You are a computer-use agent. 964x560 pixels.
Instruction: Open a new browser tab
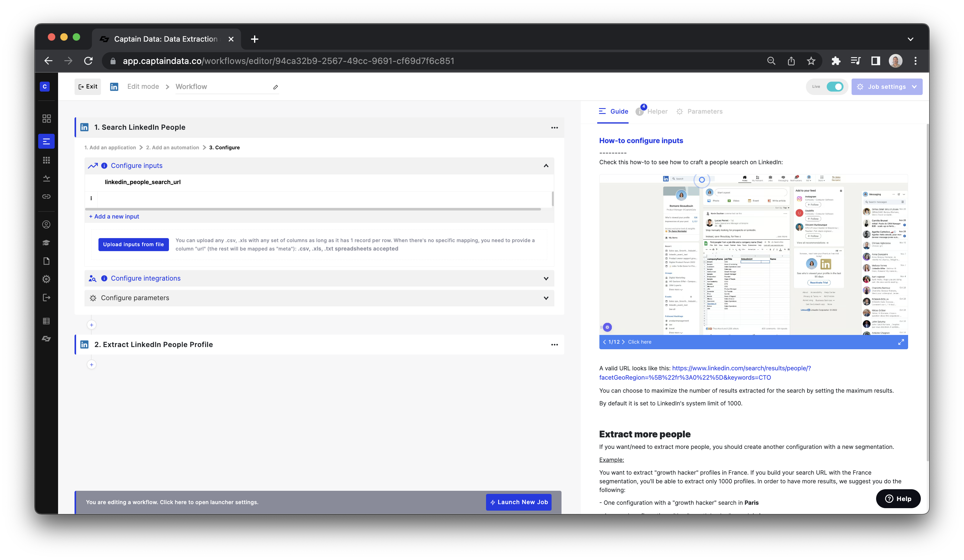255,39
